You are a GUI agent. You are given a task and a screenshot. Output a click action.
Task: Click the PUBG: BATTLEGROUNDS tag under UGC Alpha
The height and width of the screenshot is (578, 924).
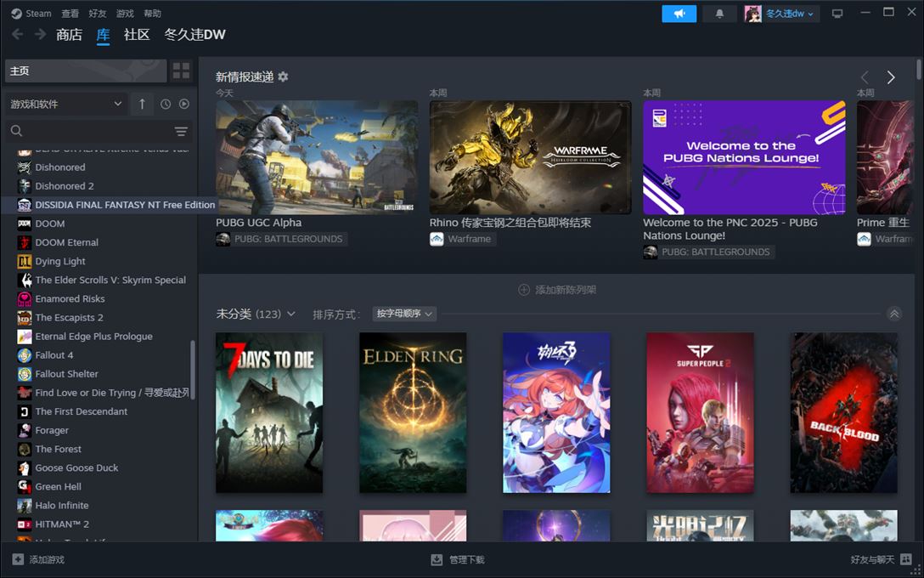coord(282,240)
